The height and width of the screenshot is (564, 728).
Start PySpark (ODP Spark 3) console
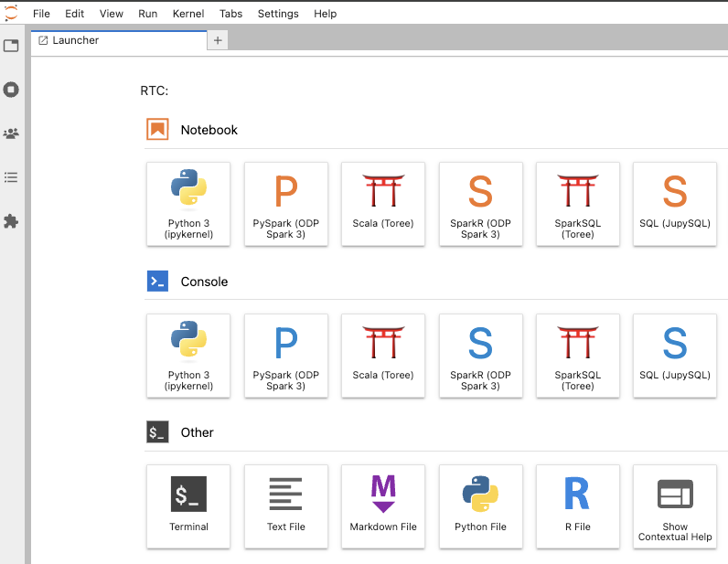(286, 356)
